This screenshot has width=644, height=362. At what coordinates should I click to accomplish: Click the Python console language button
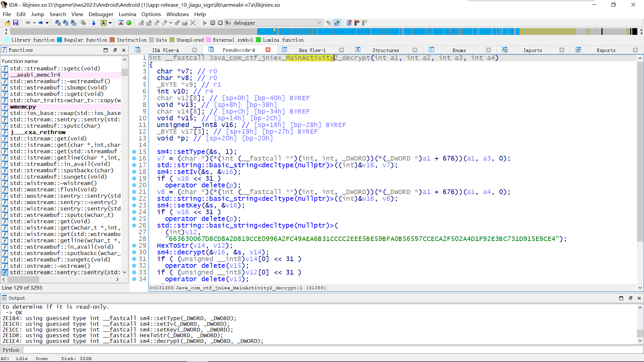pos(11,350)
